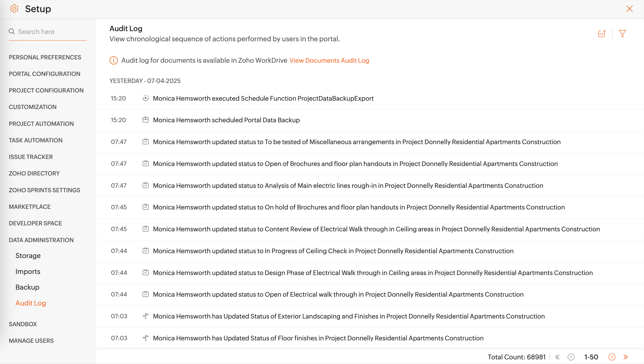
Task: Jump to last page double arrow
Action: point(625,357)
